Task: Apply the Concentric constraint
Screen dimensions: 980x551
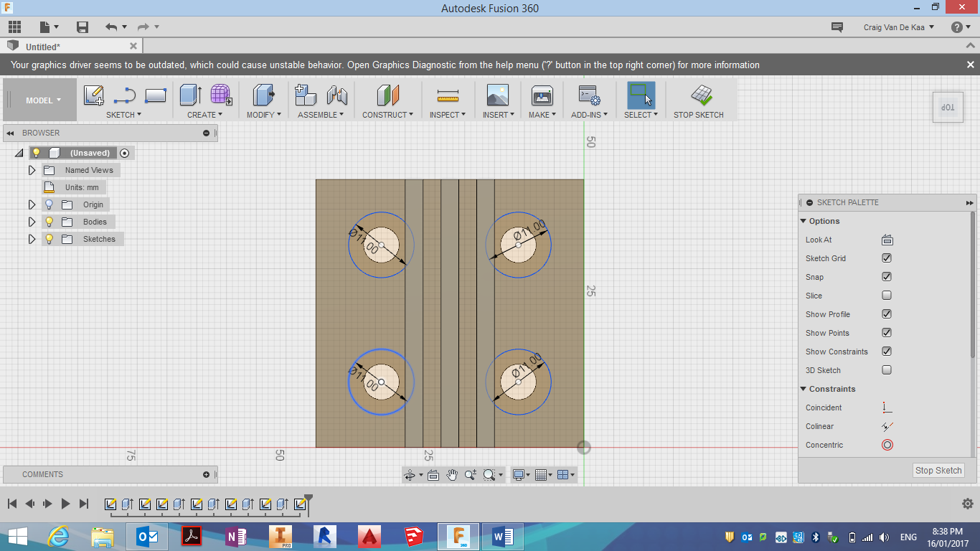Action: click(887, 445)
